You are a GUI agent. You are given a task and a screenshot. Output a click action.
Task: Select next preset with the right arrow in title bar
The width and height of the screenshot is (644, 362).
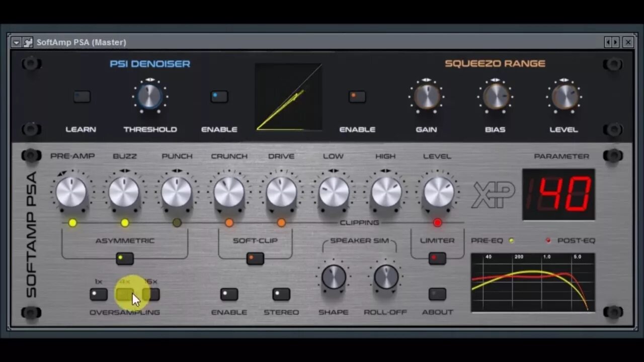coord(615,42)
